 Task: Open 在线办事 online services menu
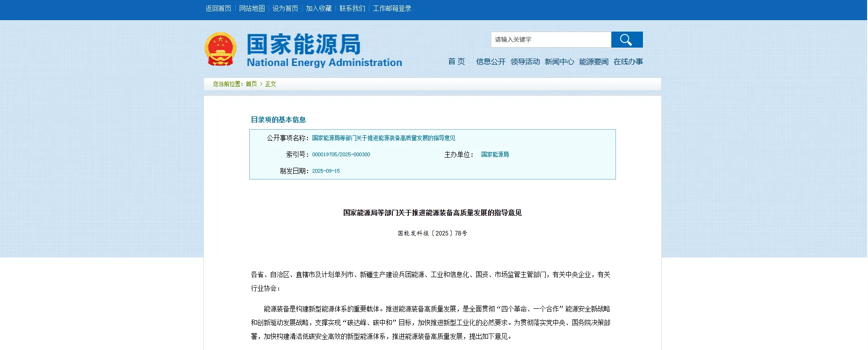(628, 62)
